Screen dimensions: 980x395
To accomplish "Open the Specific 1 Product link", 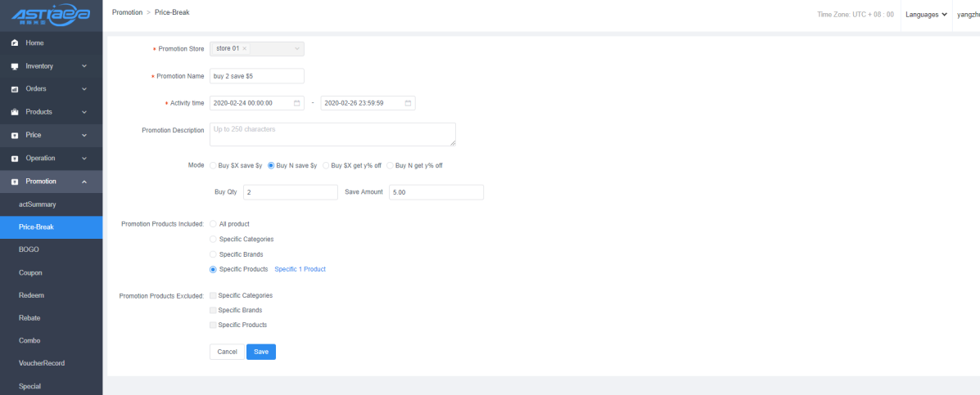I will (300, 269).
